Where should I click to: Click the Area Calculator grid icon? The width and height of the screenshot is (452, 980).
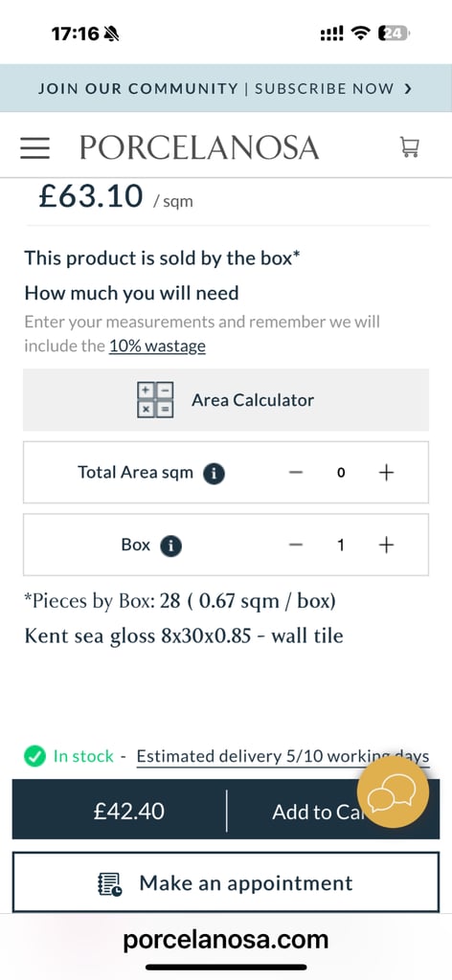tap(155, 399)
